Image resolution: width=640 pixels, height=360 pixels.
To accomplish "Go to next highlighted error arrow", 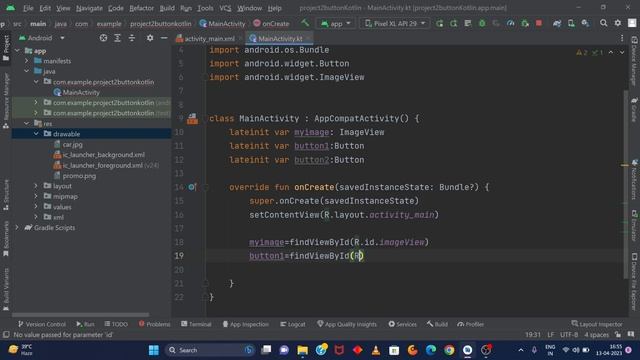I will [622, 52].
